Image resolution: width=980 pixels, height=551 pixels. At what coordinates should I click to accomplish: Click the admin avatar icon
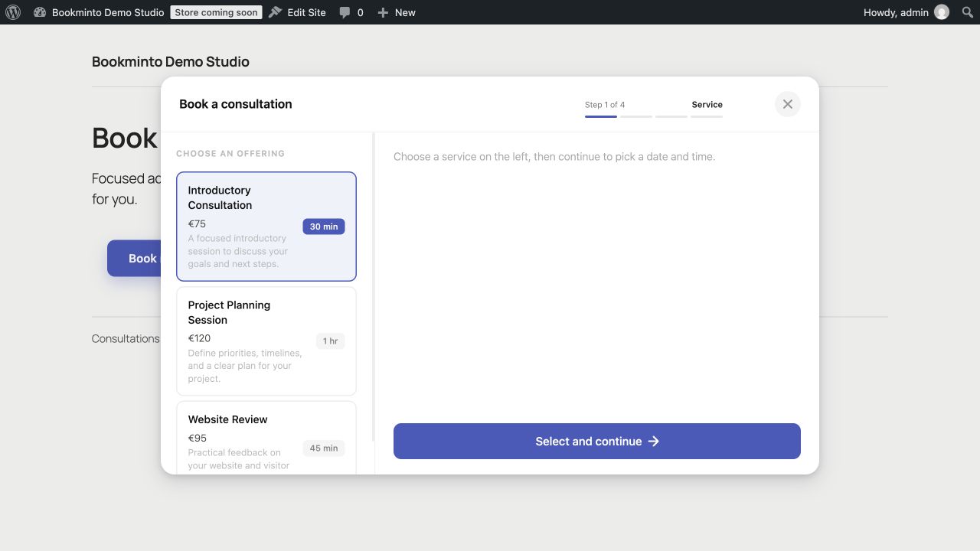tap(942, 12)
